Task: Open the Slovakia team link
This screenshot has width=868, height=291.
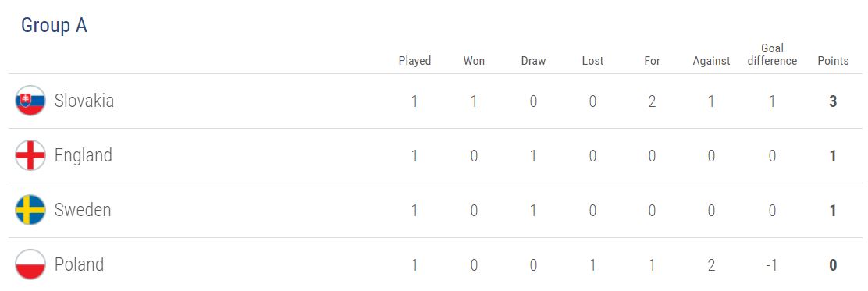Action: pyautogui.click(x=84, y=101)
